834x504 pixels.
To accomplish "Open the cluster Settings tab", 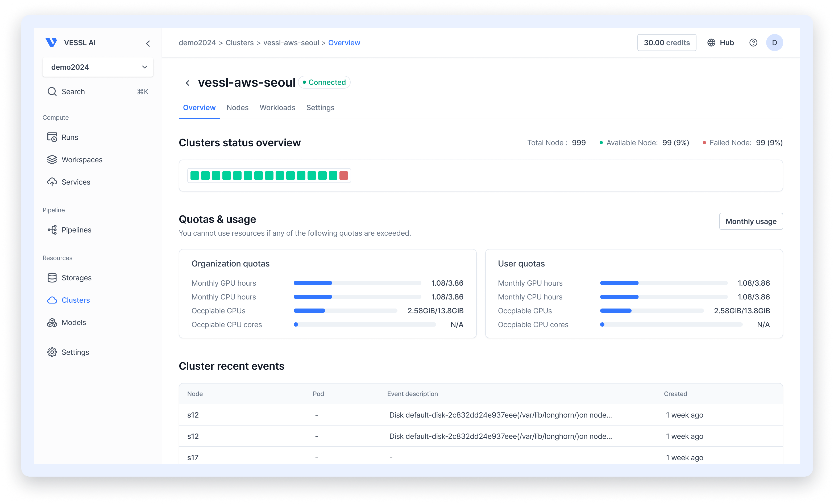I will tap(320, 108).
